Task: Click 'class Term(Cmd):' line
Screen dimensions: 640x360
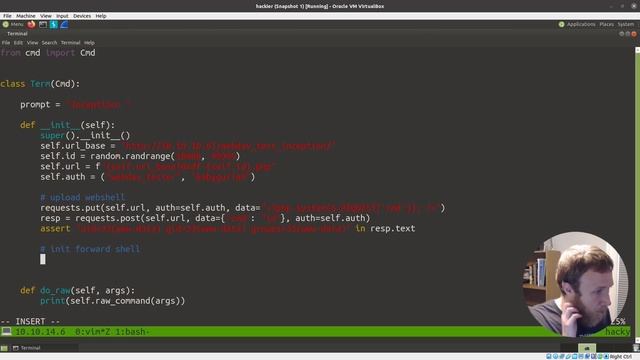Action: 40,84
